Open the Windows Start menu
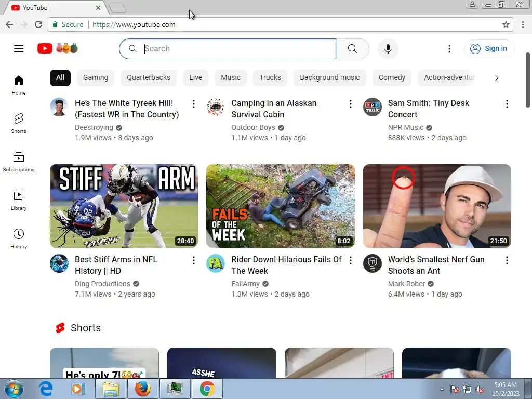 point(14,389)
